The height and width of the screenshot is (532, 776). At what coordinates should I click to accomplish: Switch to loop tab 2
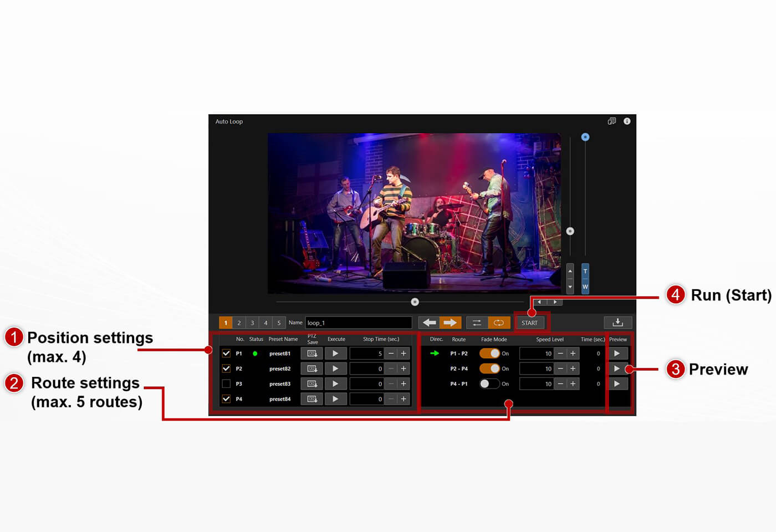click(239, 322)
